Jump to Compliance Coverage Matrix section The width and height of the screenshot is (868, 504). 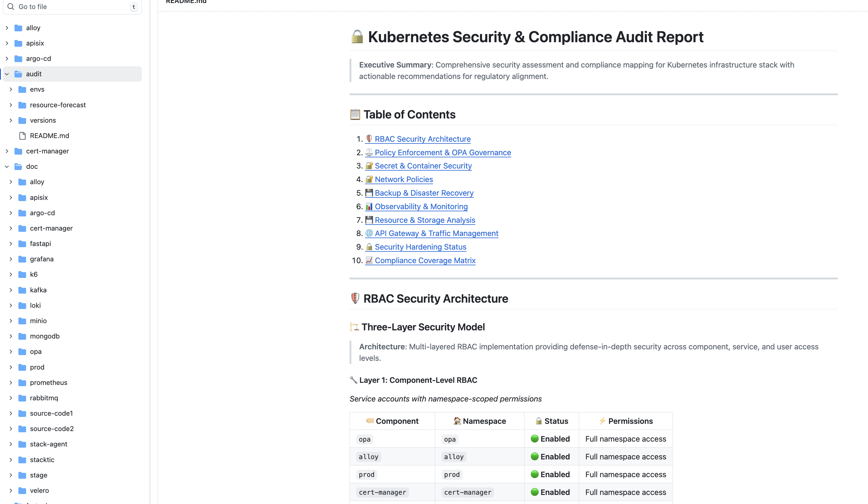(425, 260)
